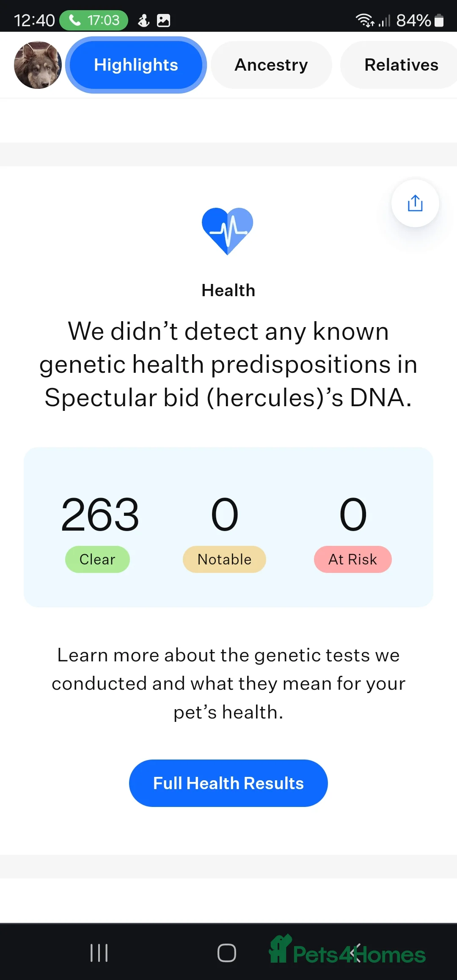
Task: Open the Relatives tab
Action: (x=401, y=65)
